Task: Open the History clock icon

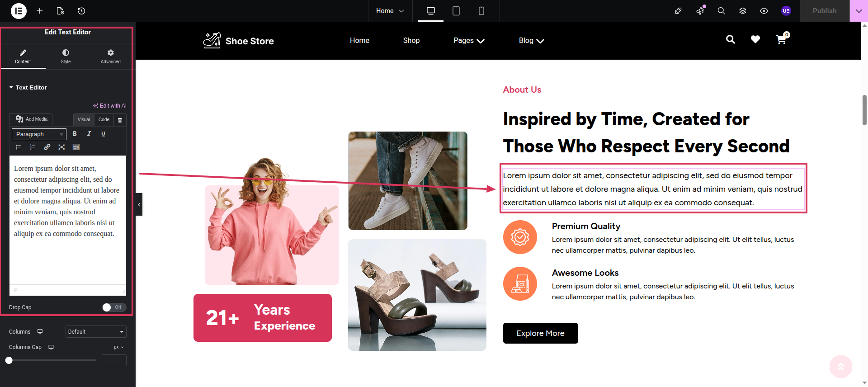Action: 81,11
